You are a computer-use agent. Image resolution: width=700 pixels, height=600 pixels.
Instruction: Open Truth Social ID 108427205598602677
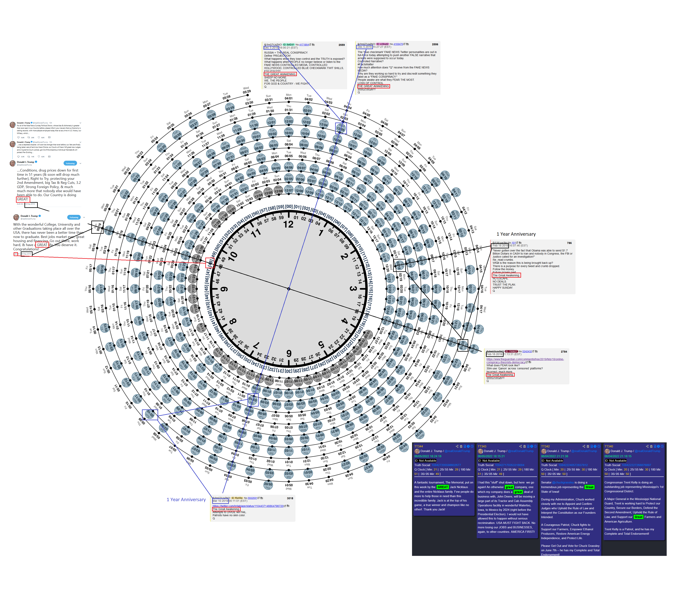[x=446, y=465]
